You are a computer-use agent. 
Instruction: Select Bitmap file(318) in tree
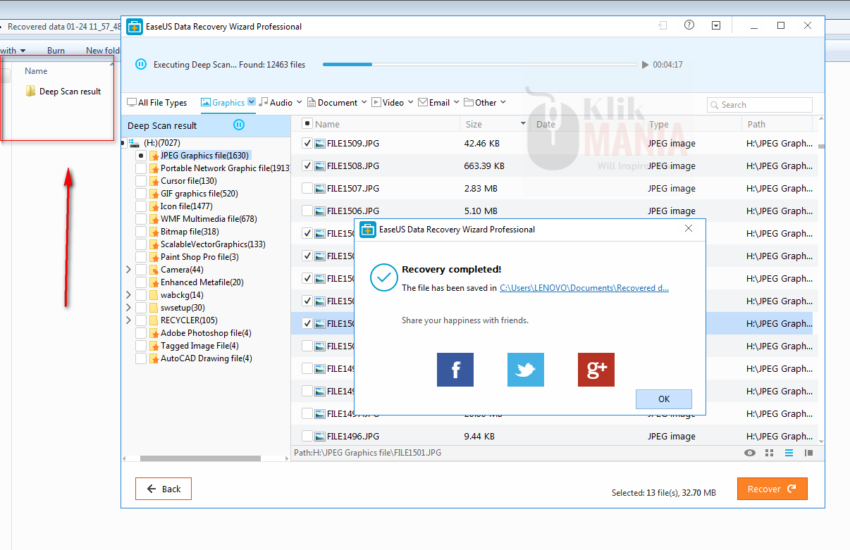[x=189, y=231]
